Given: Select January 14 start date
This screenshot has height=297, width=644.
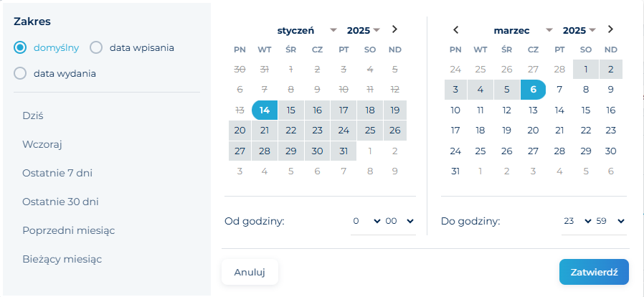Looking at the screenshot, I should tap(265, 110).
